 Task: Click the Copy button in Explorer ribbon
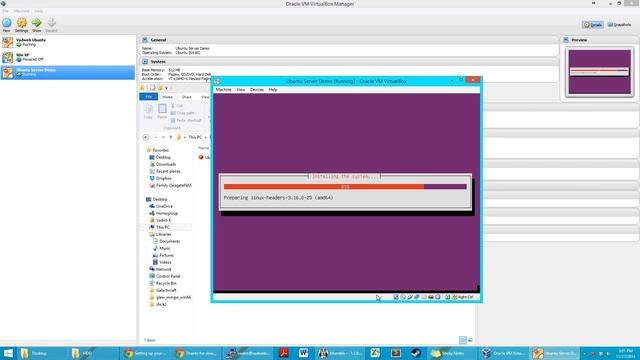tap(148, 111)
